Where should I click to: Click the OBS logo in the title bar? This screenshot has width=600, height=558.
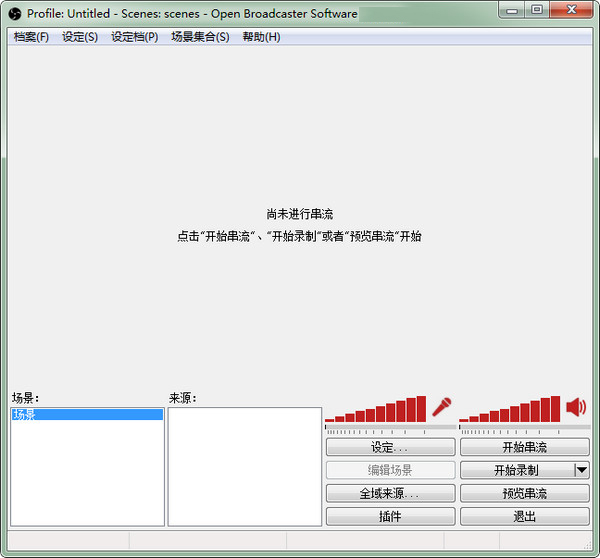click(x=15, y=14)
